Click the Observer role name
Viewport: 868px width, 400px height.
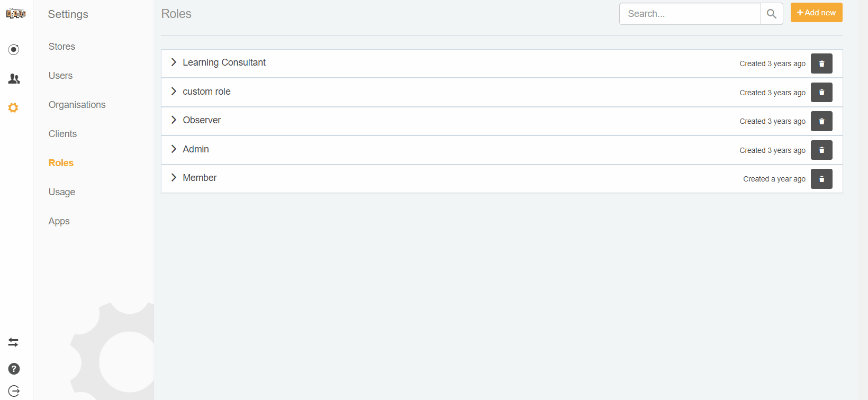click(202, 120)
